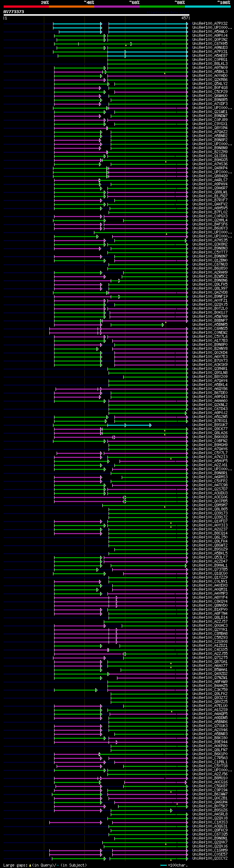Open hit UniRef100_A0CG16
The height and width of the screenshot is (868, 234).
[x=210, y=782]
